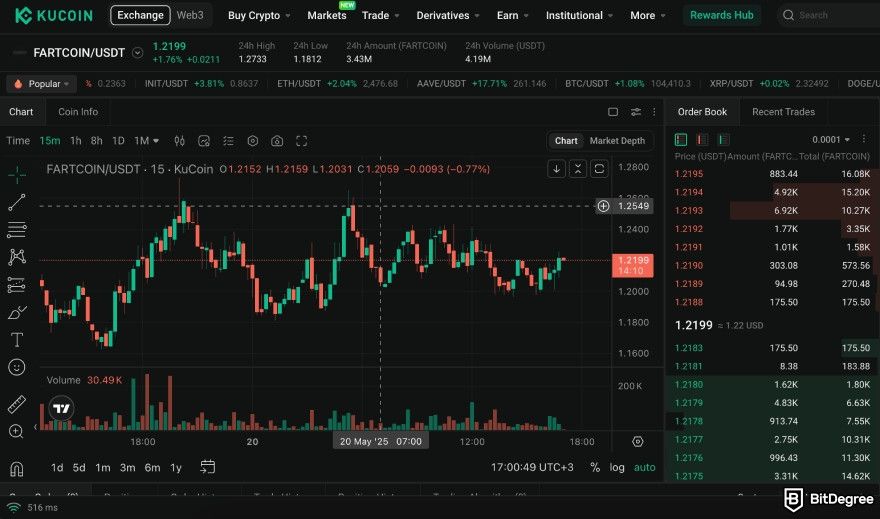This screenshot has width=880, height=519.
Task: Enter fullscreen chart mode
Action: click(301, 141)
